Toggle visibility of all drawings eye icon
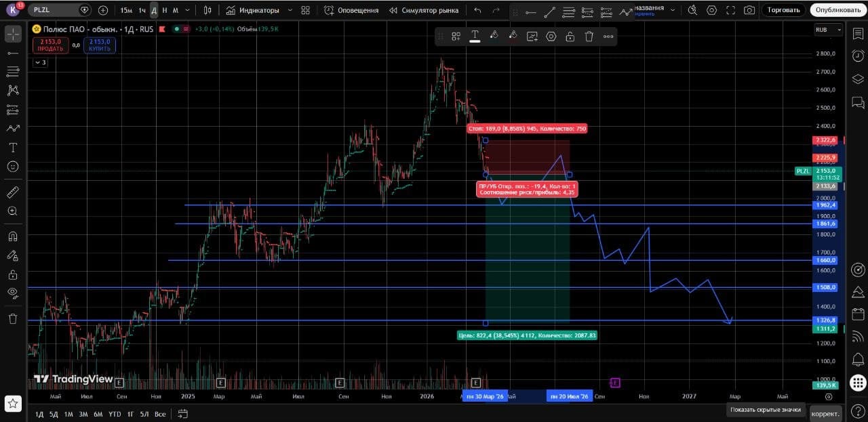The image size is (868, 422). click(x=12, y=293)
